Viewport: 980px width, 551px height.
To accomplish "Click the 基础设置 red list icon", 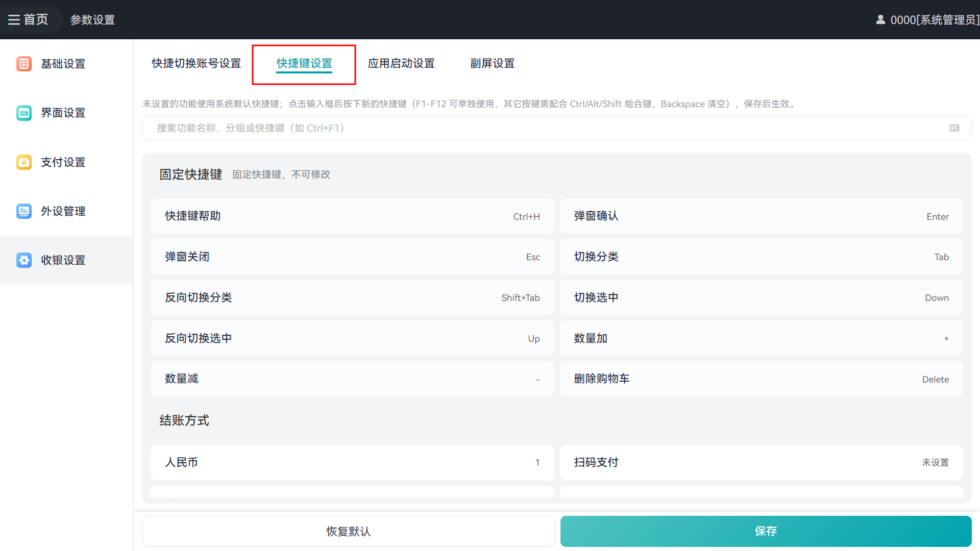I will (x=24, y=64).
